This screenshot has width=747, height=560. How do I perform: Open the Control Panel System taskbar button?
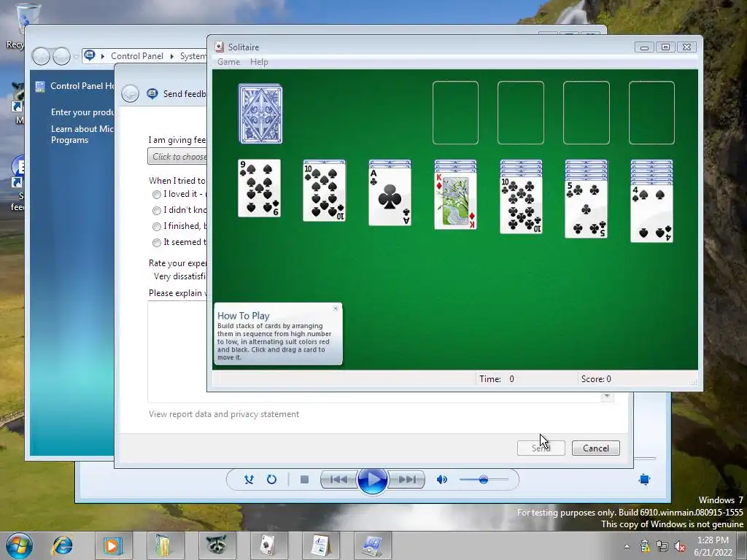click(x=372, y=545)
